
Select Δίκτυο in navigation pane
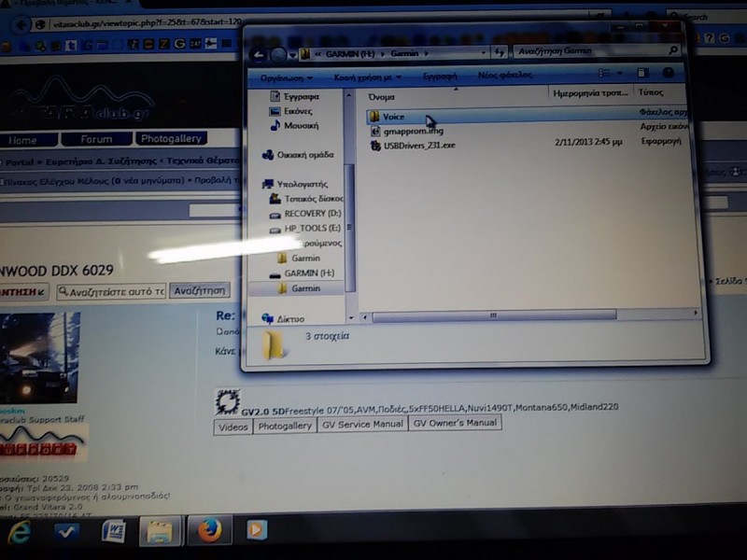[284, 319]
